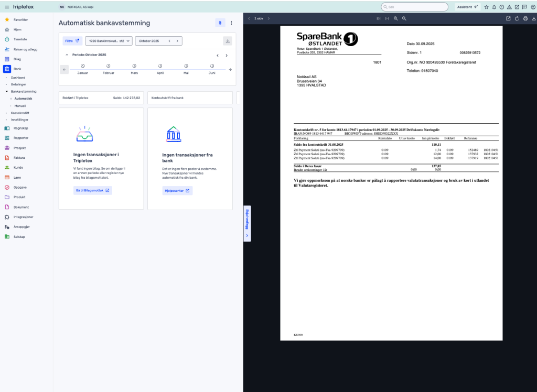Viewport: 537px width, 392px height.
Task: Select Mars on the period timeline
Action: 134,69
